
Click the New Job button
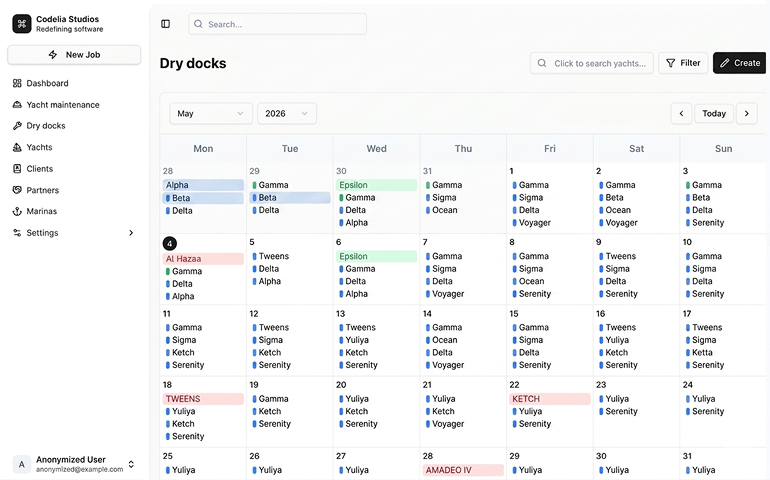click(x=74, y=55)
